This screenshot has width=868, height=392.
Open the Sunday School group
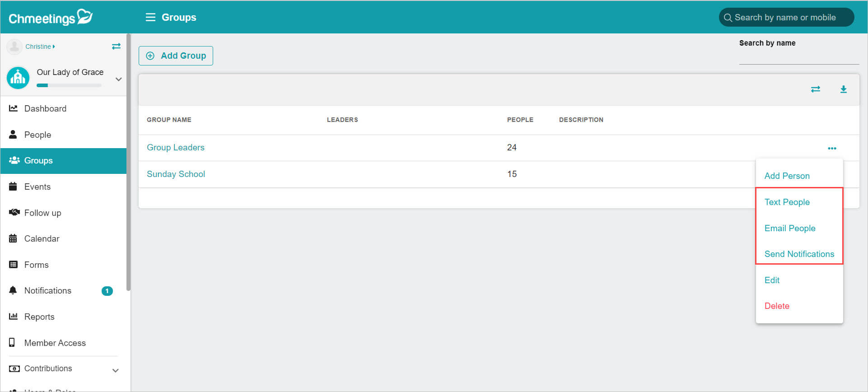pyautogui.click(x=176, y=174)
